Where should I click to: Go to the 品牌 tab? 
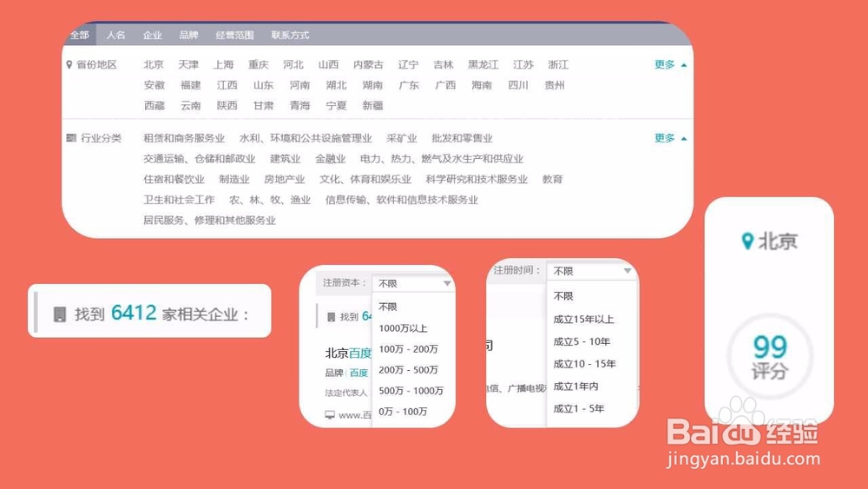(188, 35)
